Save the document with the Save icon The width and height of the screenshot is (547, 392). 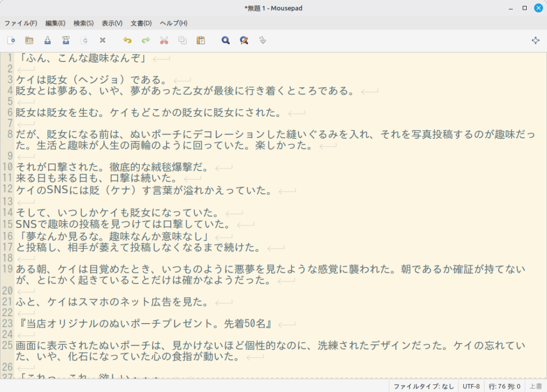pos(48,40)
